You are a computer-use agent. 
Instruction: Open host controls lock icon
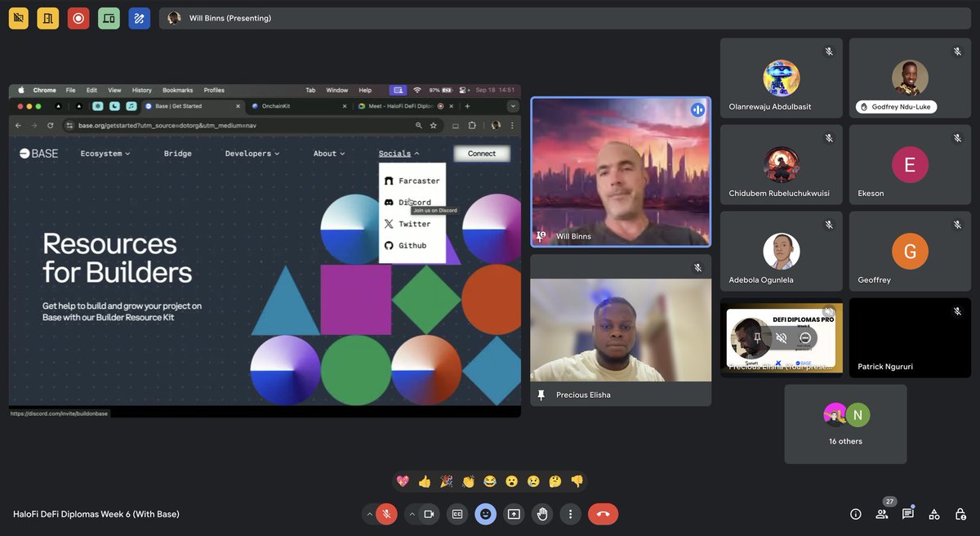(960, 514)
